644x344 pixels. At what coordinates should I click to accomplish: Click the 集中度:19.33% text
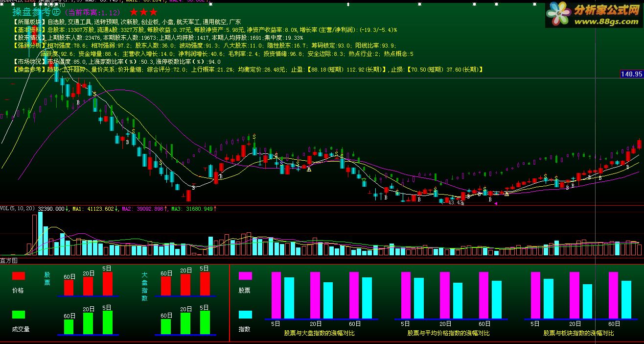(x=285, y=38)
